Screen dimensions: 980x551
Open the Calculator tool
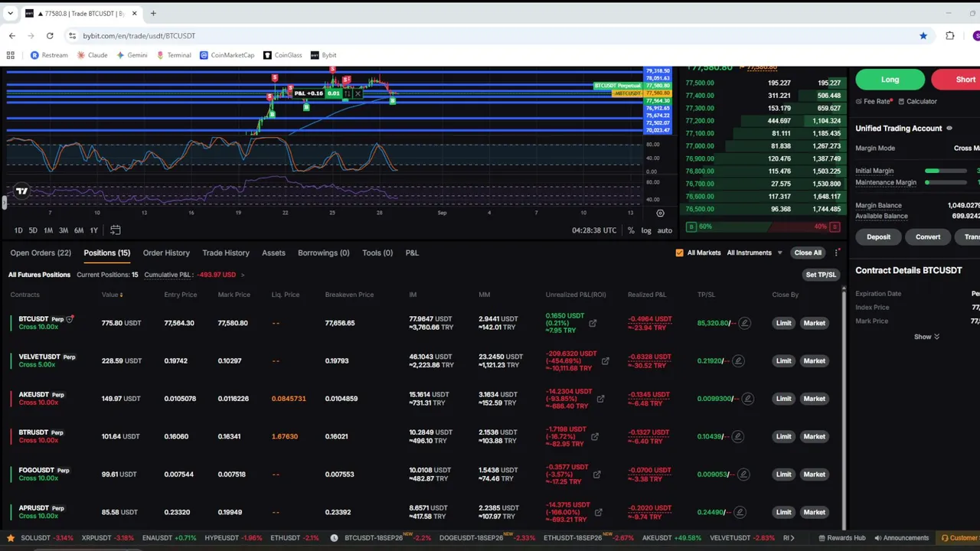(917, 101)
